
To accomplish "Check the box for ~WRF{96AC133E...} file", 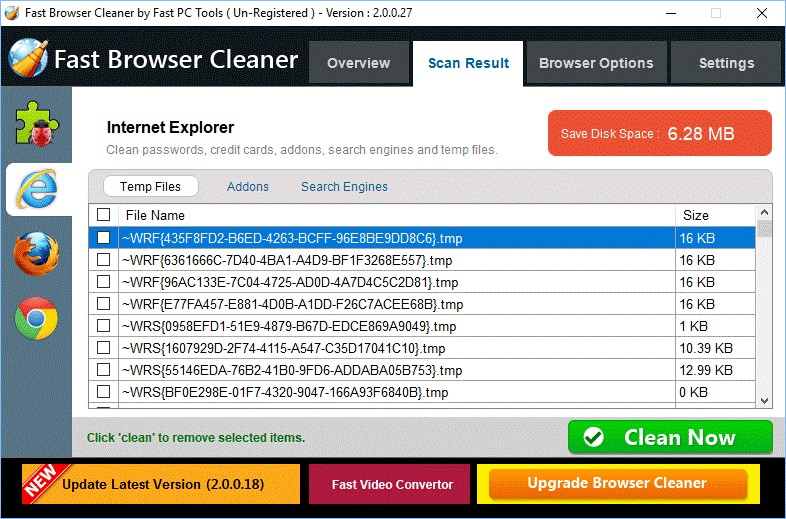I will click(103, 281).
